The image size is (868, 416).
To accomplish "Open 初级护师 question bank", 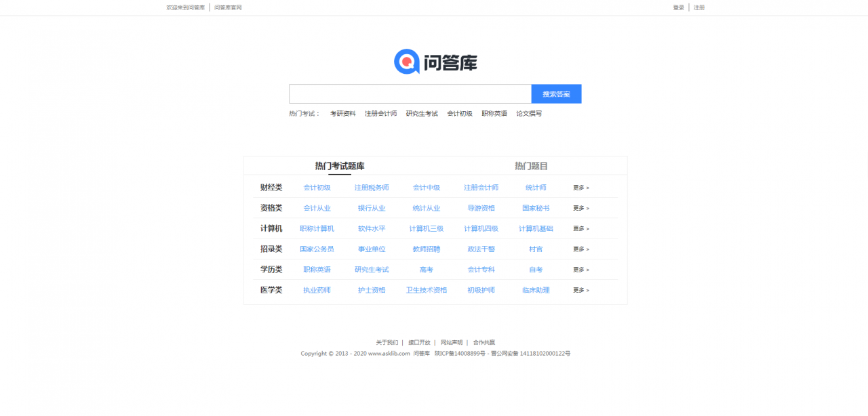I will point(481,290).
